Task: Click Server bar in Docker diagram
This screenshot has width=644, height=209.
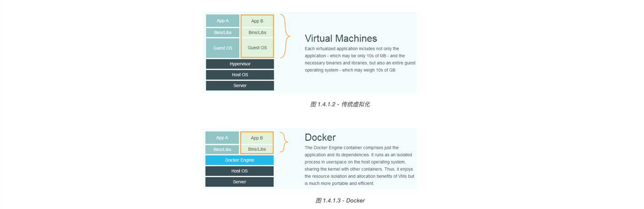Action: (239, 182)
